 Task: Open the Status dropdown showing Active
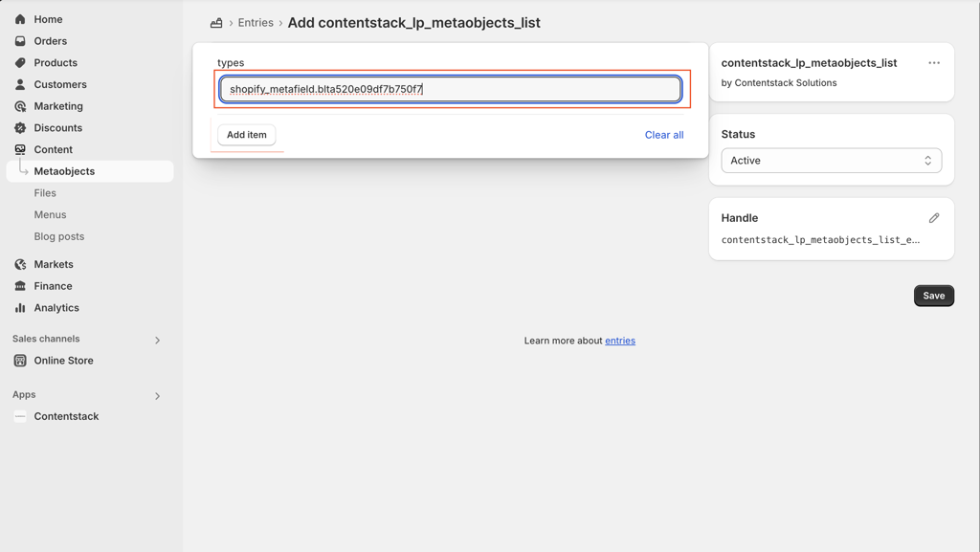831,160
